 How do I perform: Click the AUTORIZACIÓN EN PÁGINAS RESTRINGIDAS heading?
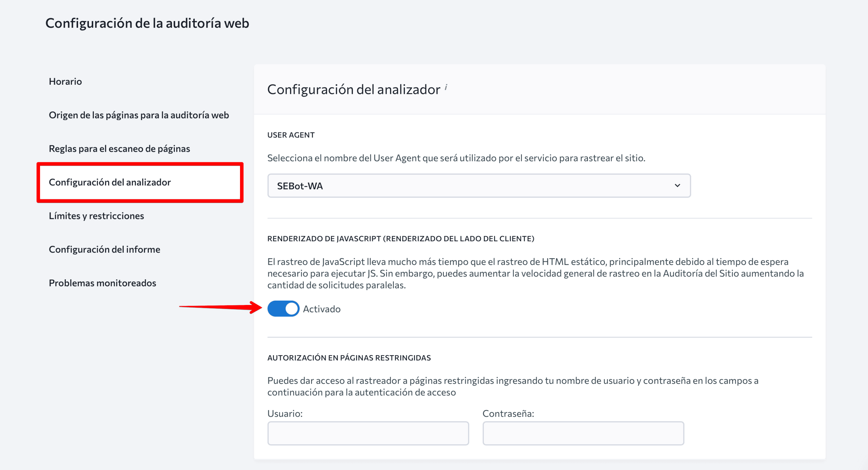click(x=349, y=357)
